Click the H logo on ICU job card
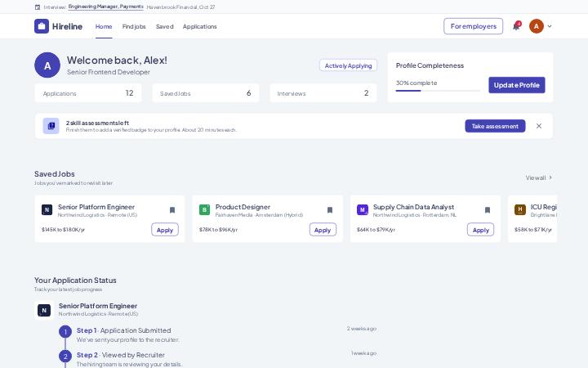 (x=519, y=209)
